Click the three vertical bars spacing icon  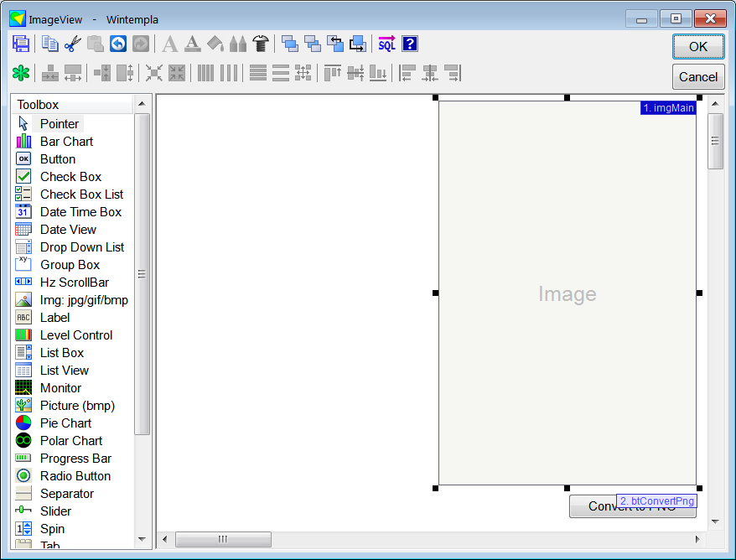[229, 73]
